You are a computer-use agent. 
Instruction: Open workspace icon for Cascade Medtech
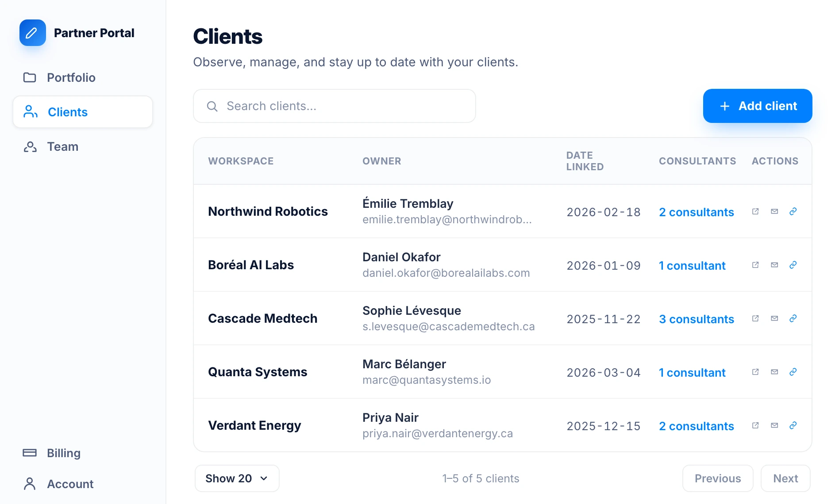pos(755,318)
